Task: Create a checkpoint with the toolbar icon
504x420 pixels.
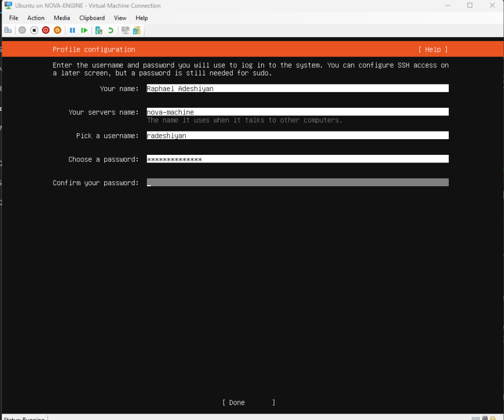Action: coord(99,30)
